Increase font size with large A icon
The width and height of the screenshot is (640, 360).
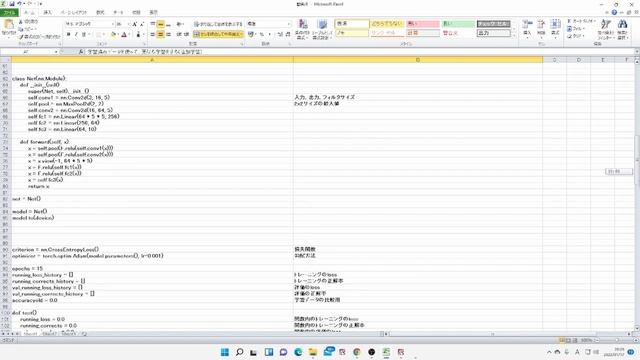click(135, 24)
